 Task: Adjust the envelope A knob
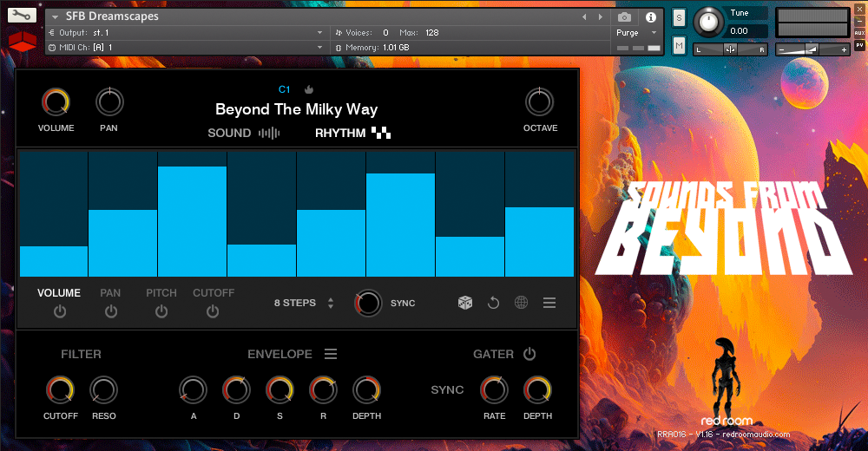[x=194, y=389]
